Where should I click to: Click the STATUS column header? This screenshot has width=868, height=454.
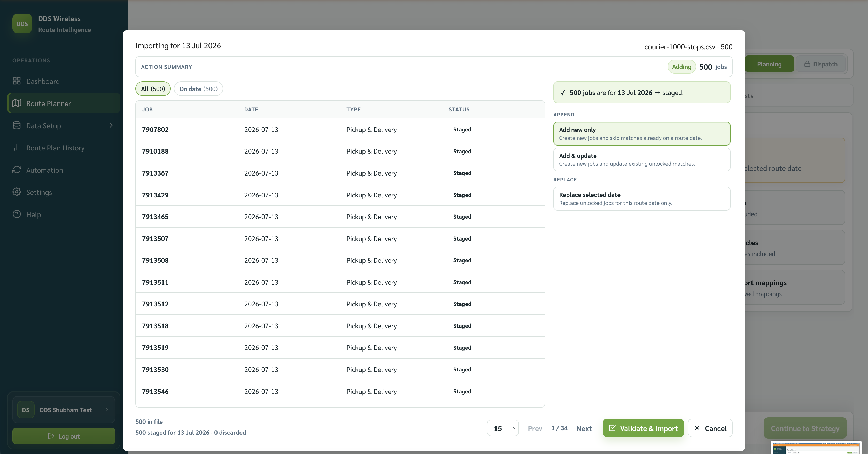point(459,109)
